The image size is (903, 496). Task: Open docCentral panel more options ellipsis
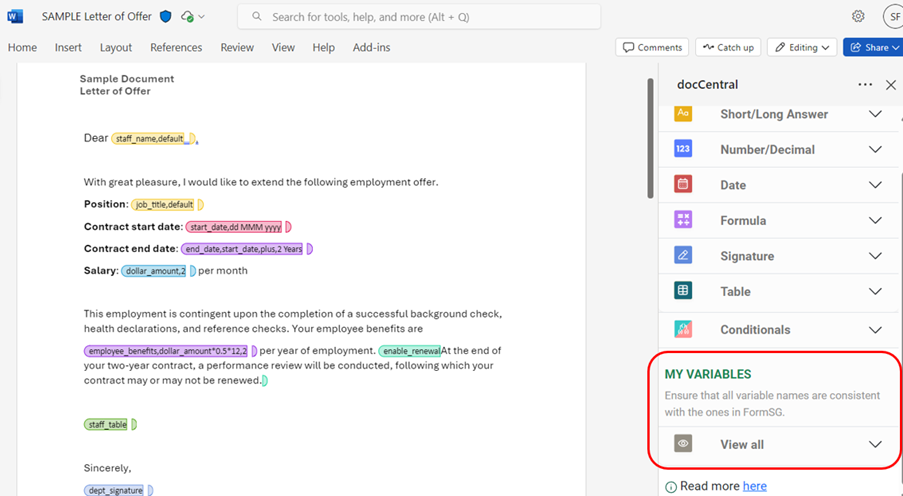[x=865, y=85]
